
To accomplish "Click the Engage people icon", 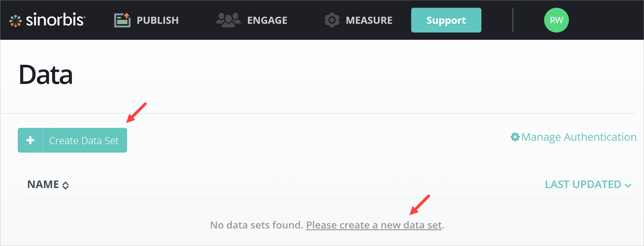I will click(x=228, y=20).
